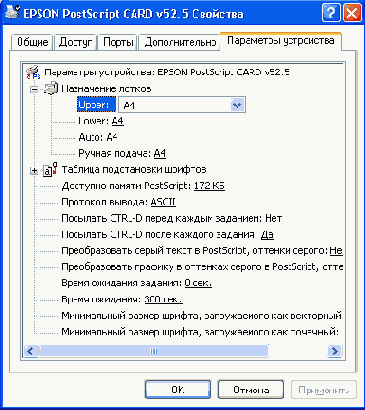
Task: Click the 172 KБ PostScript memory value
Action: (209, 186)
